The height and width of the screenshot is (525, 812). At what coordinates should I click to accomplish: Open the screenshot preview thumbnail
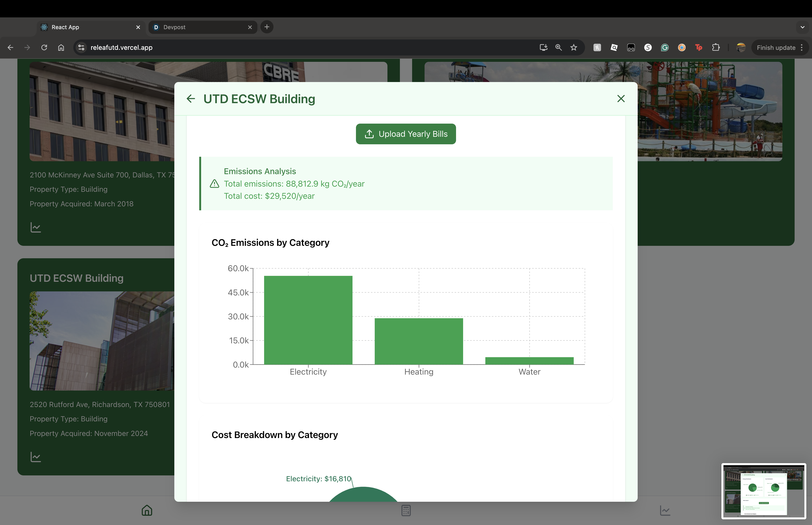[763, 491]
